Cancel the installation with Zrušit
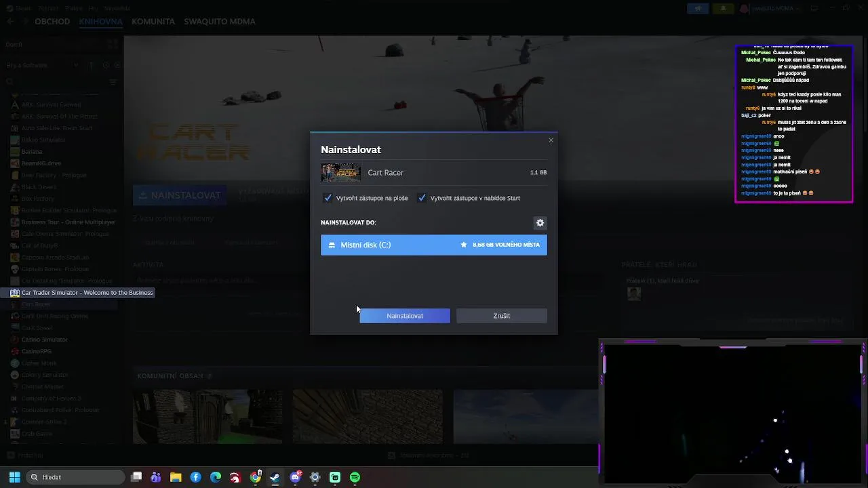 (502, 316)
